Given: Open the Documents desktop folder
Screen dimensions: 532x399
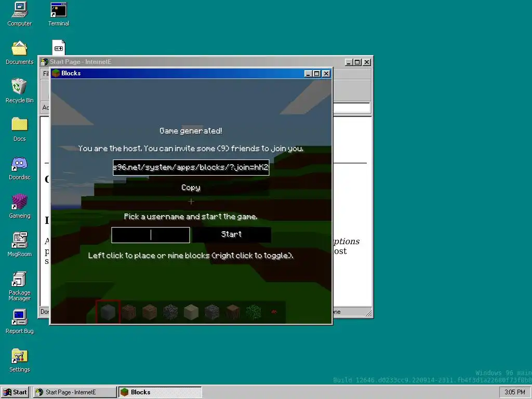Looking at the screenshot, I should point(19,52).
